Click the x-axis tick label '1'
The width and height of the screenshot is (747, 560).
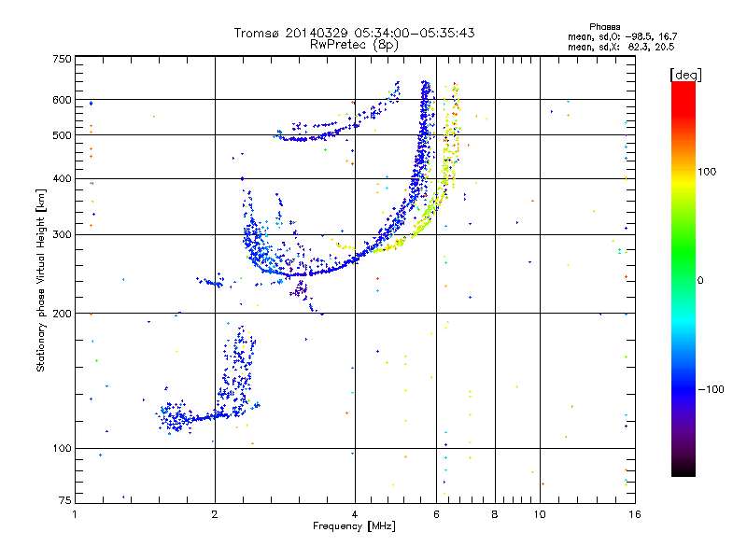tap(75, 514)
